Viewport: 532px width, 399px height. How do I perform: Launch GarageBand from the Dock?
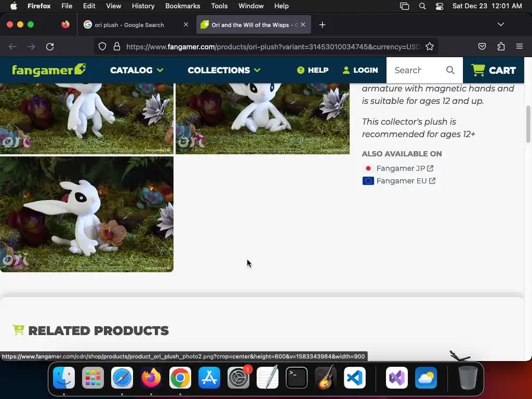coord(326,378)
